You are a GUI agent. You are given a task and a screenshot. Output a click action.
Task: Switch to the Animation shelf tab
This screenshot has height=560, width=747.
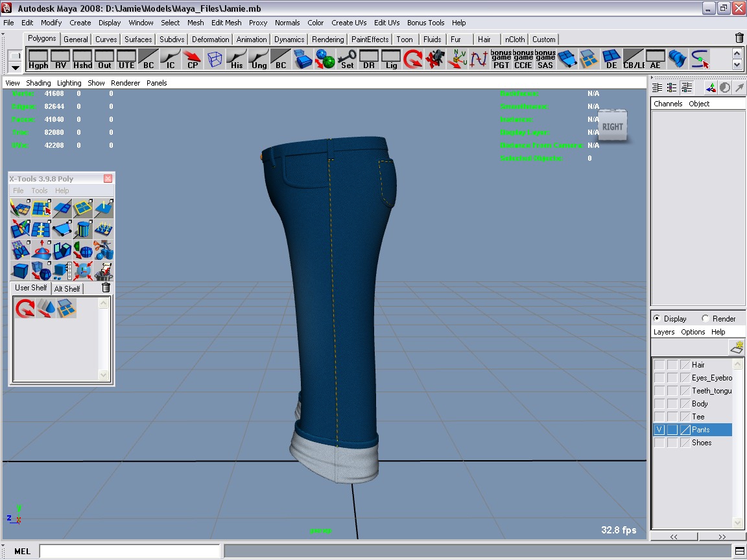coord(252,40)
